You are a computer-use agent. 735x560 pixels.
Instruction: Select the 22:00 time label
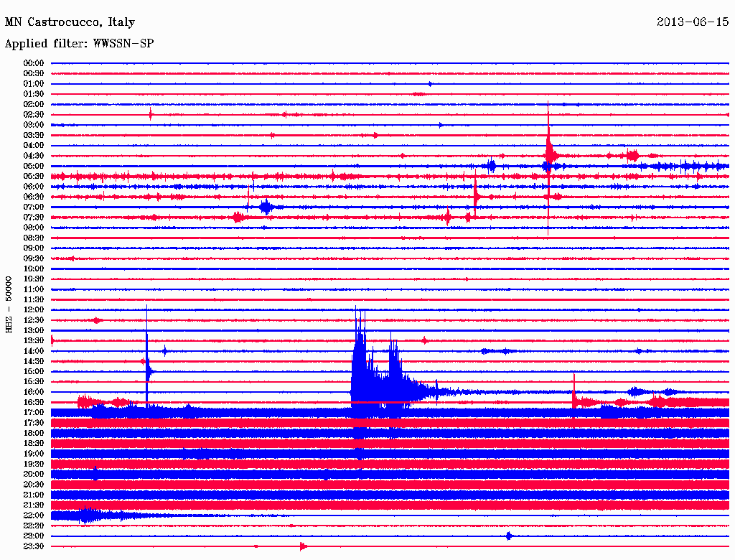[x=34, y=515]
